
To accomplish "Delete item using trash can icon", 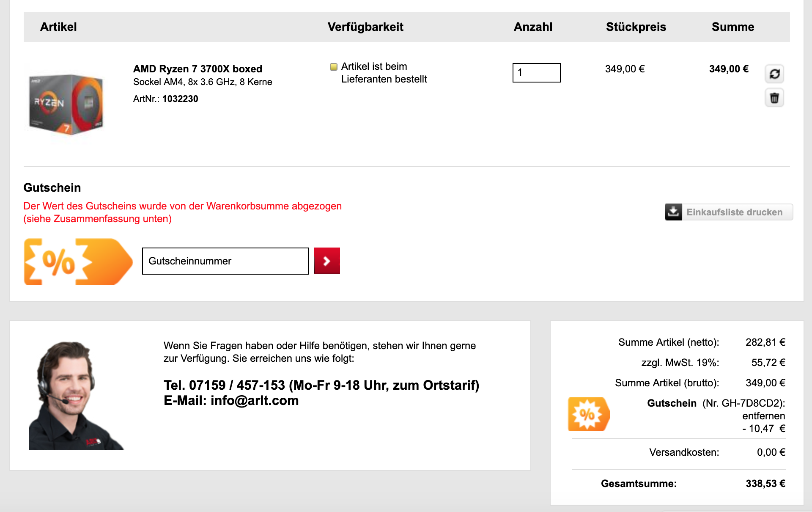I will [774, 98].
